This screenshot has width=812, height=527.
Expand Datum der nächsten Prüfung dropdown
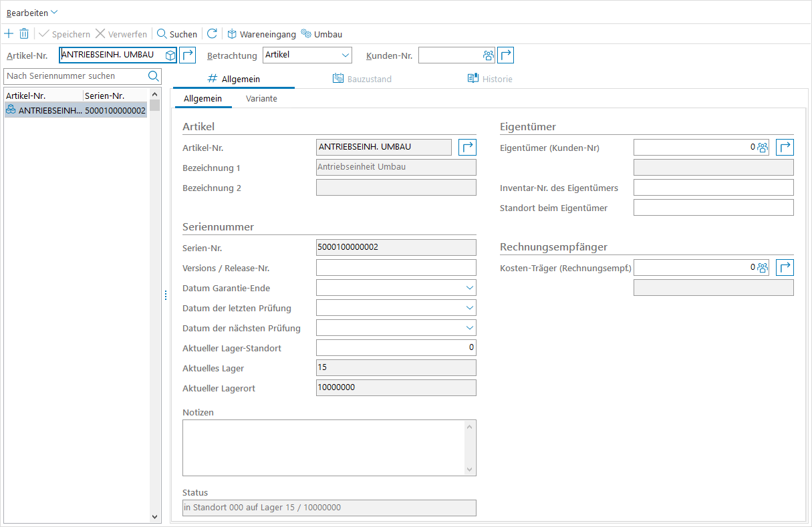pos(469,328)
